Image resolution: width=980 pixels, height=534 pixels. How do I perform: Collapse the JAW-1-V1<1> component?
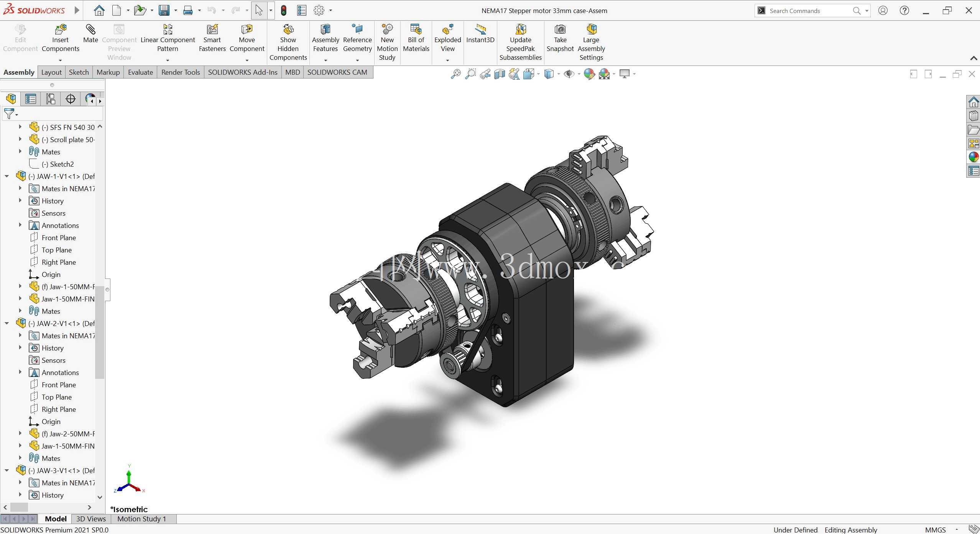[x=7, y=176]
